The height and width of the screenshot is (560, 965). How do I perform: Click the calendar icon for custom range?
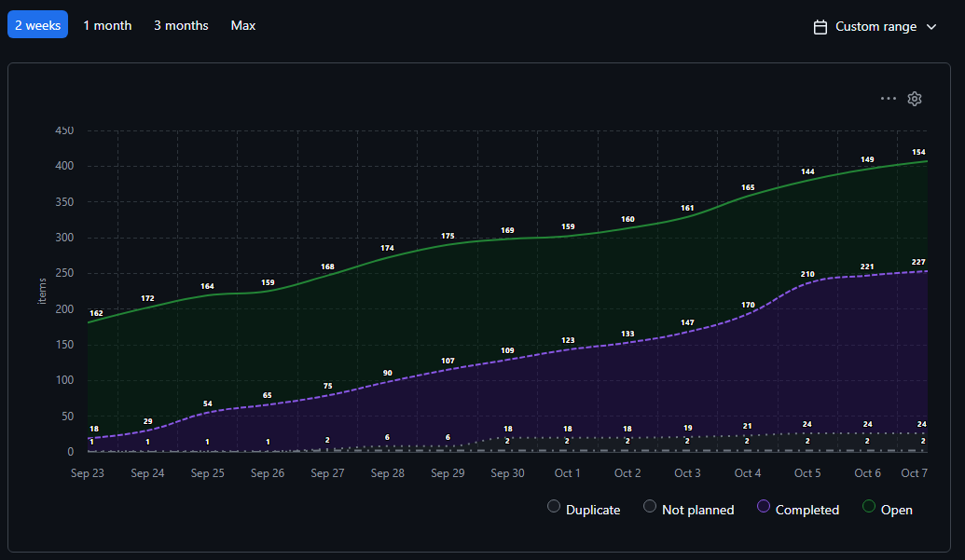pos(820,27)
